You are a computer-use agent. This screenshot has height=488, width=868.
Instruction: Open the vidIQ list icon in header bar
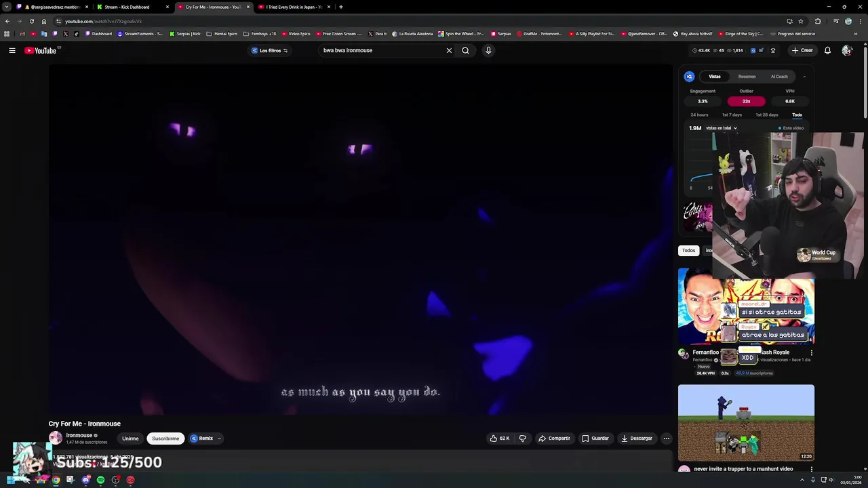click(x=761, y=50)
